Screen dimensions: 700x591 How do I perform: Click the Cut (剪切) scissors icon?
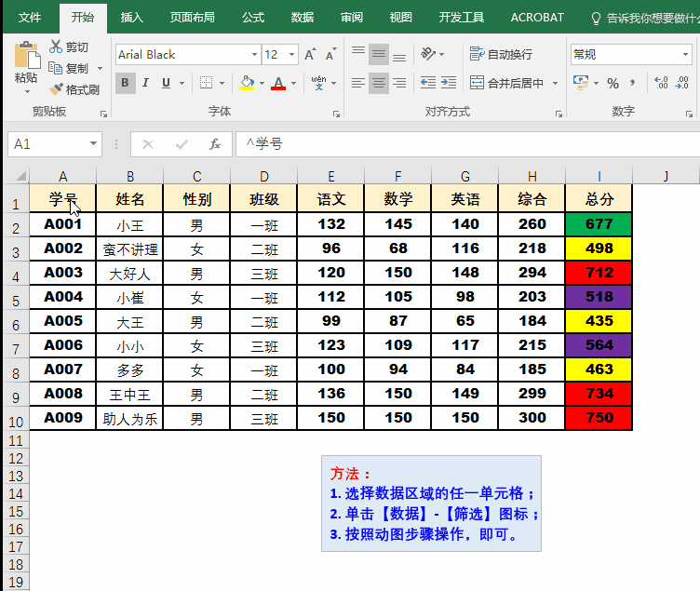56,47
